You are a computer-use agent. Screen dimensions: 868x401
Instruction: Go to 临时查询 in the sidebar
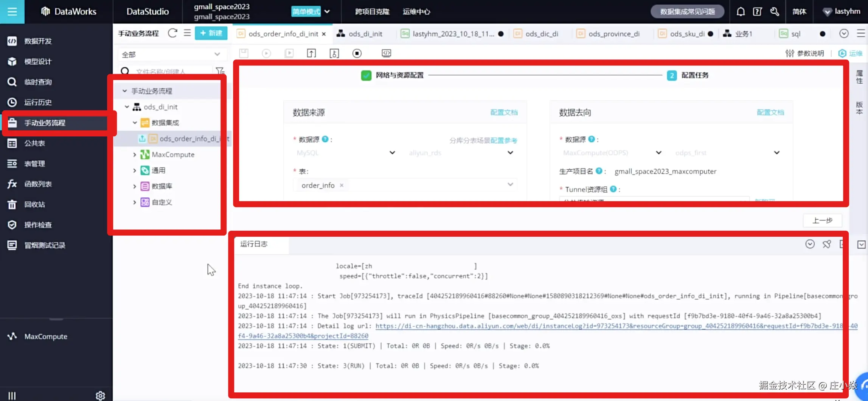[38, 82]
